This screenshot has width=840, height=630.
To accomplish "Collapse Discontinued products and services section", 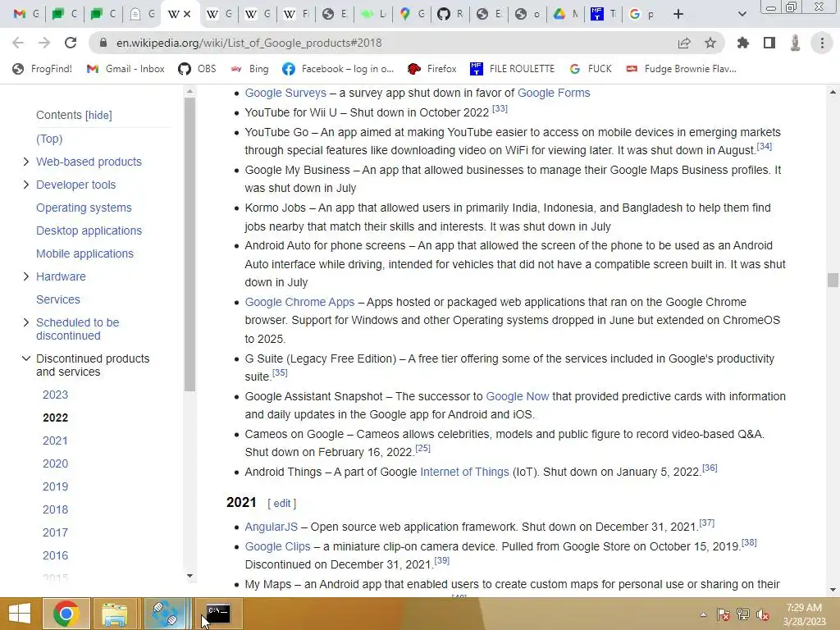I will pyautogui.click(x=25, y=358).
